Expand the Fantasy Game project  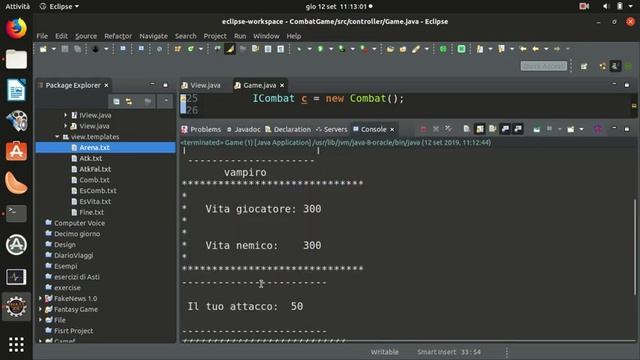40,309
